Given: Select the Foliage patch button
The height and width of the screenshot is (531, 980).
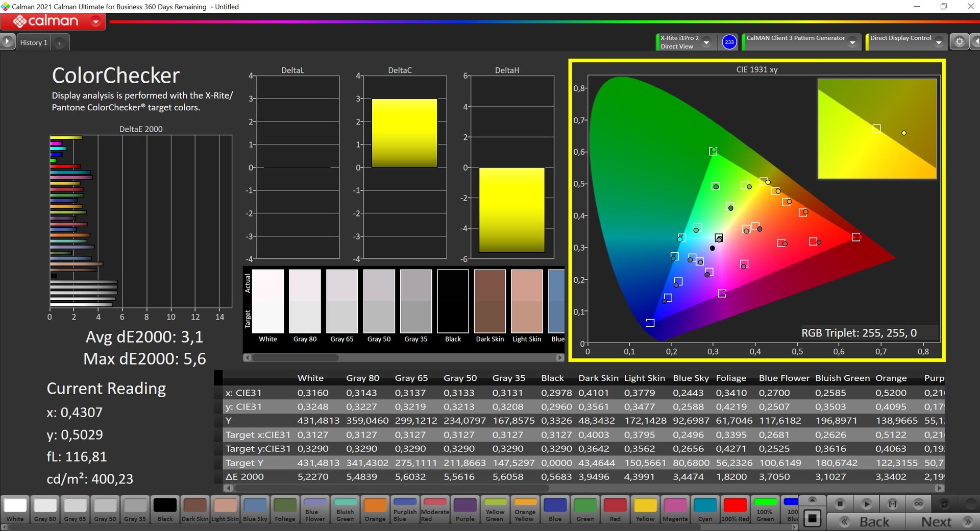Looking at the screenshot, I should (x=285, y=509).
